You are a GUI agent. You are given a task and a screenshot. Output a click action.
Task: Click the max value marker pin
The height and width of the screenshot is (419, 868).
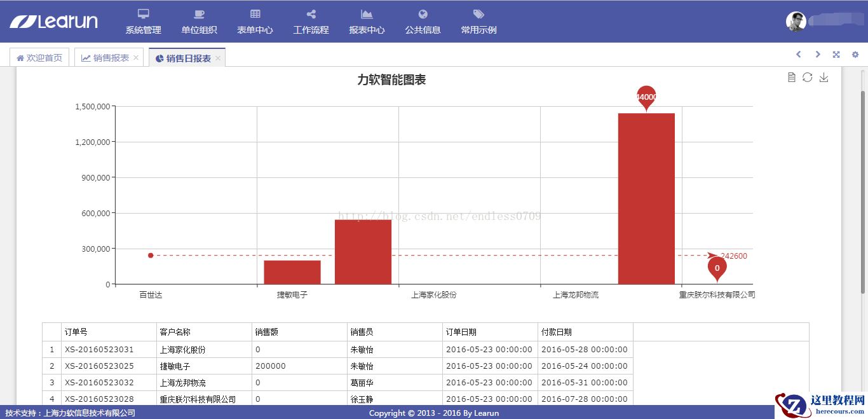pos(646,97)
